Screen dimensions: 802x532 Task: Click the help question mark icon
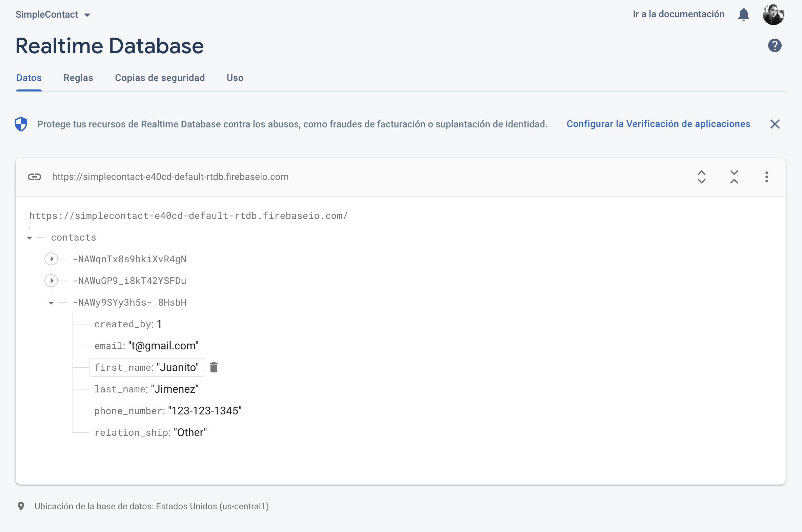(x=775, y=45)
